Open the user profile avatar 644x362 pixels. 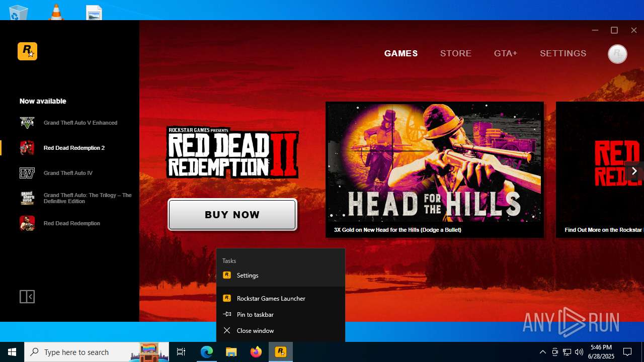[617, 54]
